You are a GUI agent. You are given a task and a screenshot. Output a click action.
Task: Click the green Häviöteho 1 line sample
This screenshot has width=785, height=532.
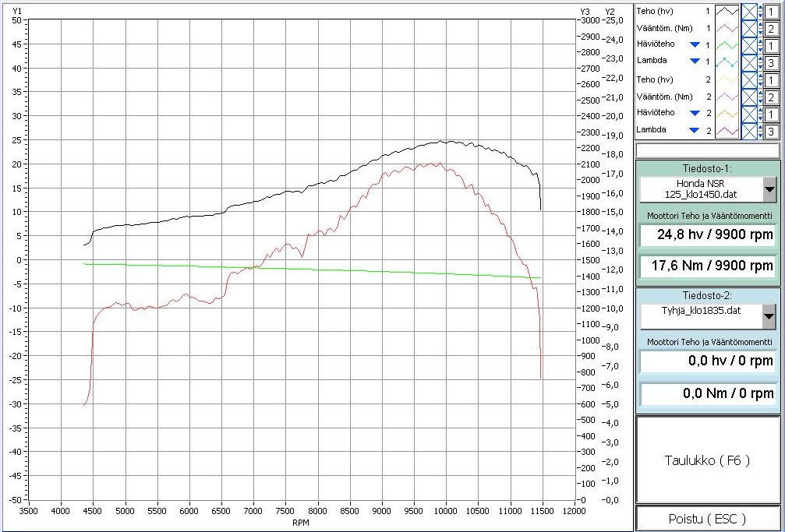click(x=727, y=46)
